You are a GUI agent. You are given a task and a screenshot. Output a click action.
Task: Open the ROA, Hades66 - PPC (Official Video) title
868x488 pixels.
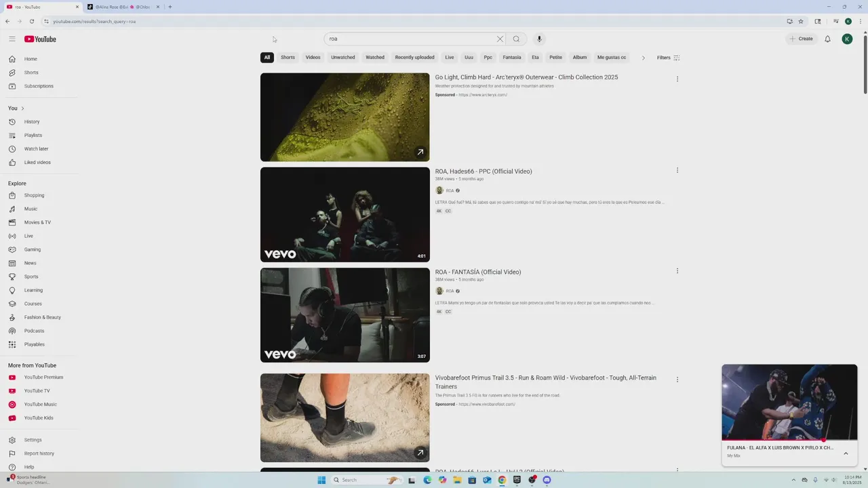[x=484, y=171]
